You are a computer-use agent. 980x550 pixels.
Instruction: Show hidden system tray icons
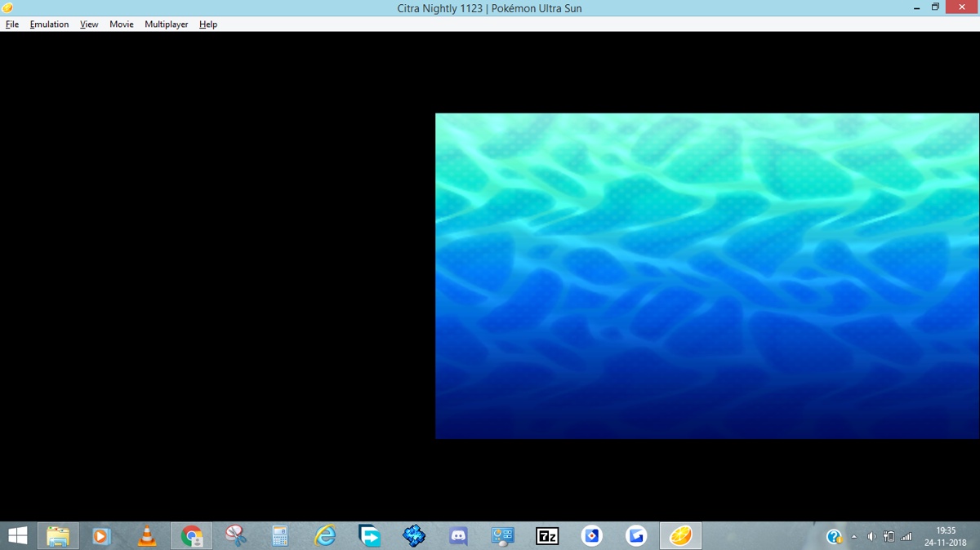[854, 537]
